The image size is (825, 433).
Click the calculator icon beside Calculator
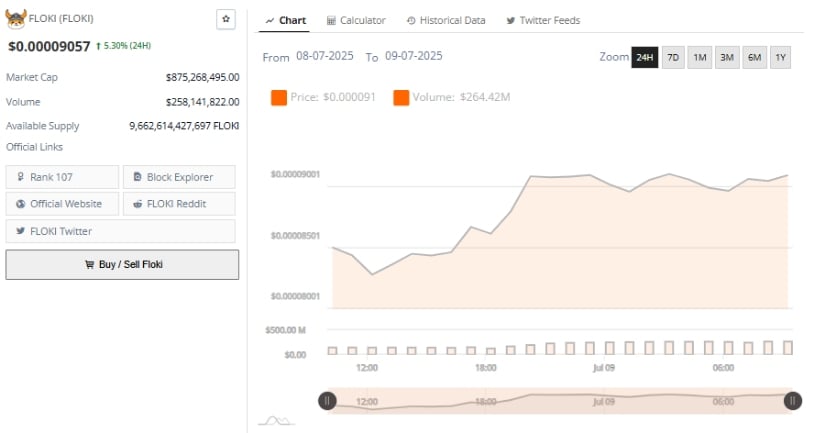(x=331, y=21)
